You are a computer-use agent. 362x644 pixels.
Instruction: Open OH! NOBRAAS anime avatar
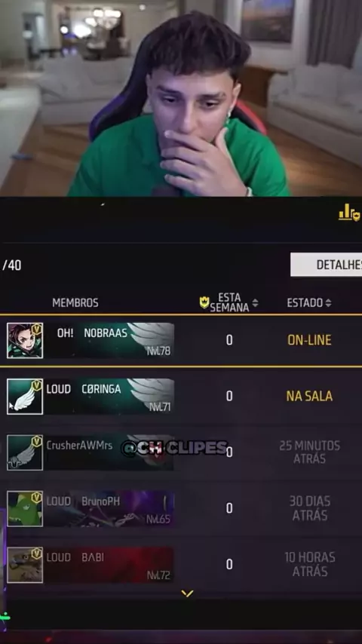pos(25,340)
